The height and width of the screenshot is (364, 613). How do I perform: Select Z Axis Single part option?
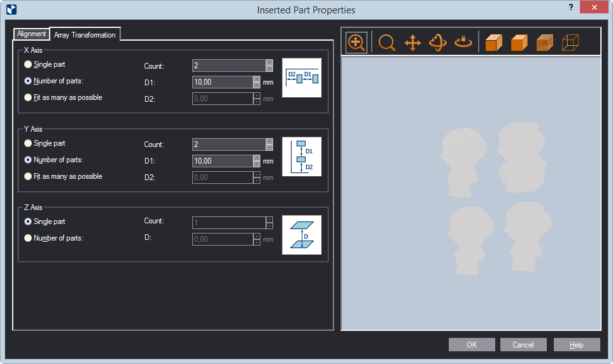point(45,221)
